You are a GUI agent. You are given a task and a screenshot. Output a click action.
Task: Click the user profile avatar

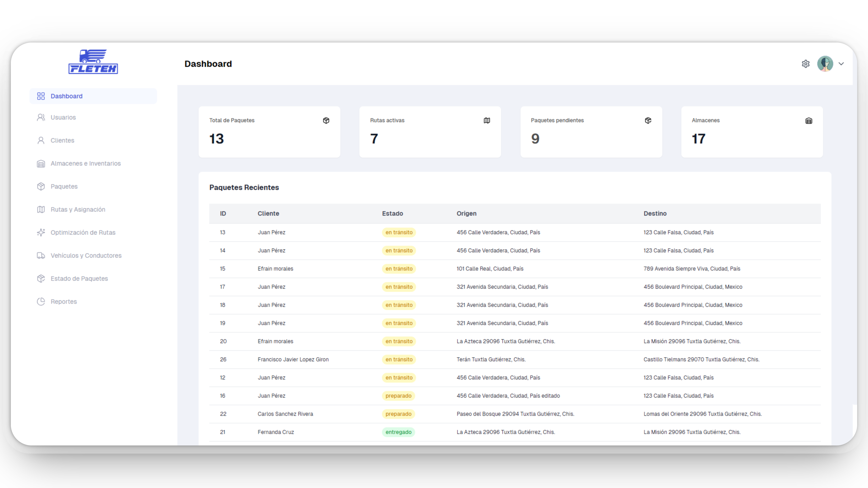825,64
